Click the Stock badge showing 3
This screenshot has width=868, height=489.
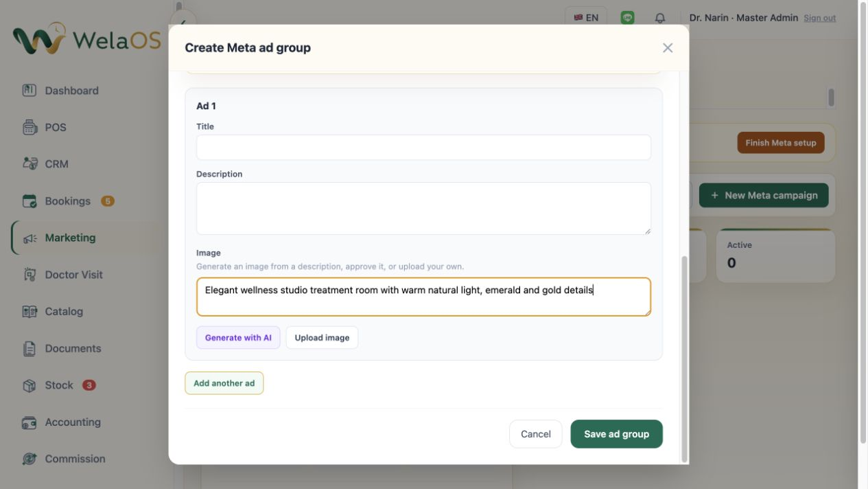click(89, 385)
